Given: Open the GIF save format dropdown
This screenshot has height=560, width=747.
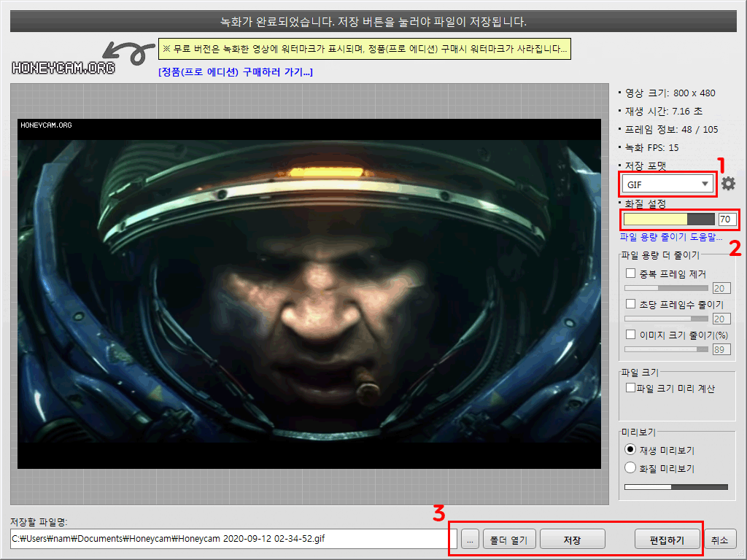Looking at the screenshot, I should point(667,184).
